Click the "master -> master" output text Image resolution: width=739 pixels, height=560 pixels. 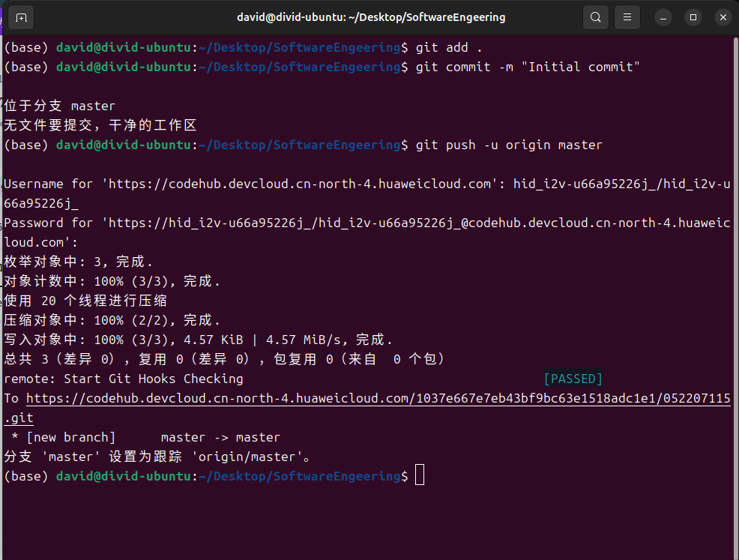point(220,437)
